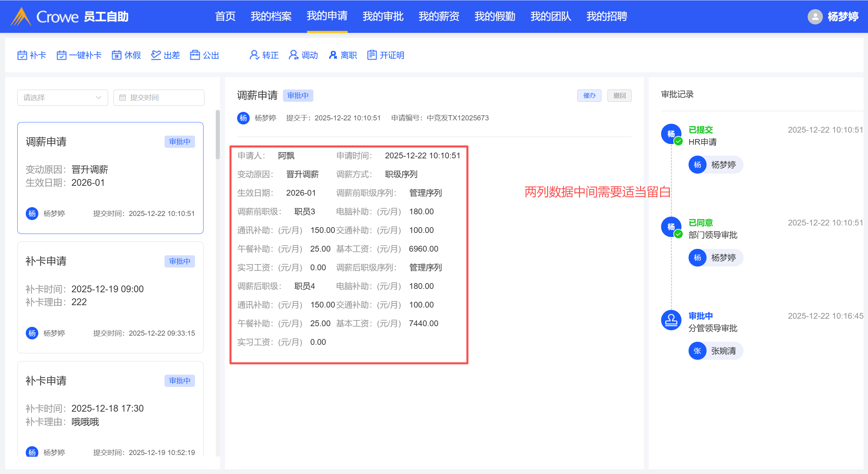Click the 杨梦婷 user avatar in the header
The image size is (868, 474).
coord(815,17)
